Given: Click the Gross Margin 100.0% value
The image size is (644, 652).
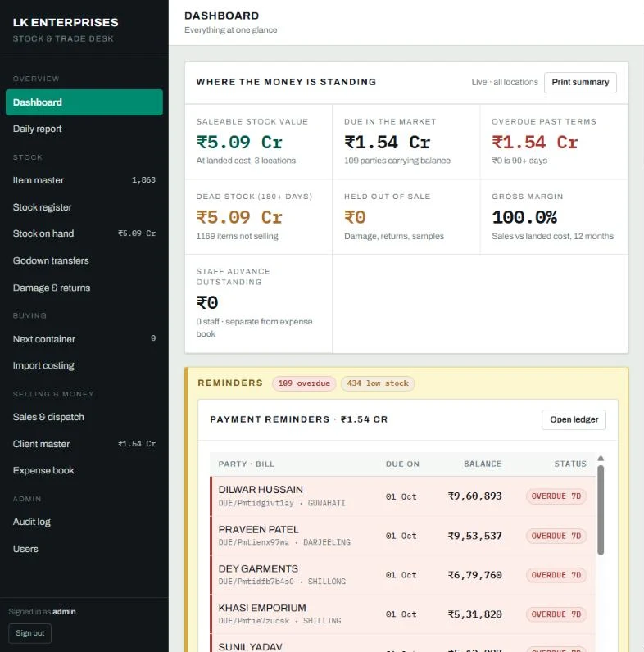Looking at the screenshot, I should tap(524, 217).
